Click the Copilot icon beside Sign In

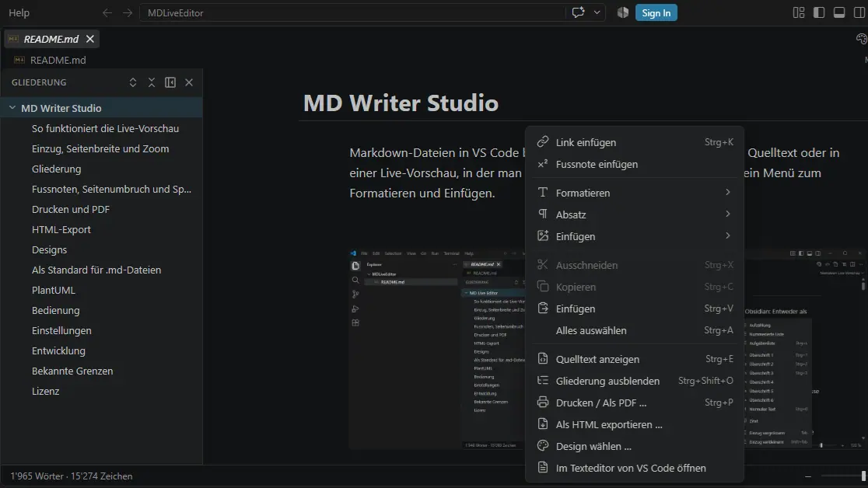click(623, 12)
